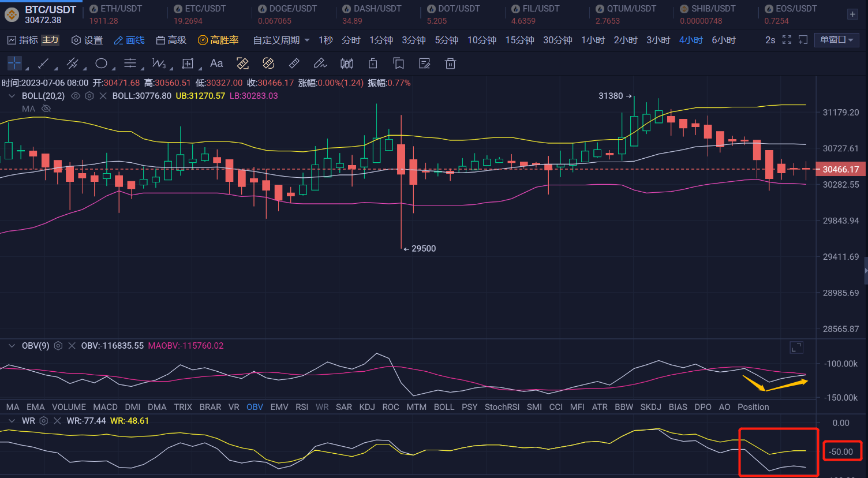Select MACD in the indicator bar
This screenshot has height=478, width=868.
[x=105, y=407]
